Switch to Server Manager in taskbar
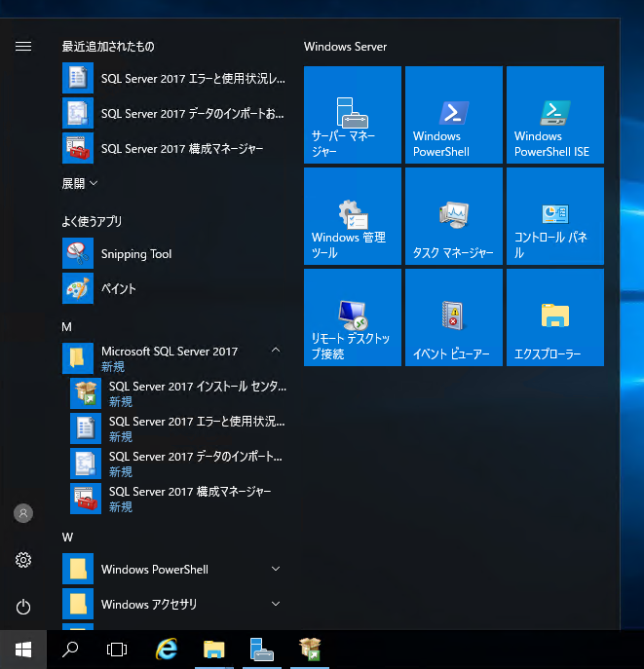Screen dimensions: 644x669 [x=262, y=650]
